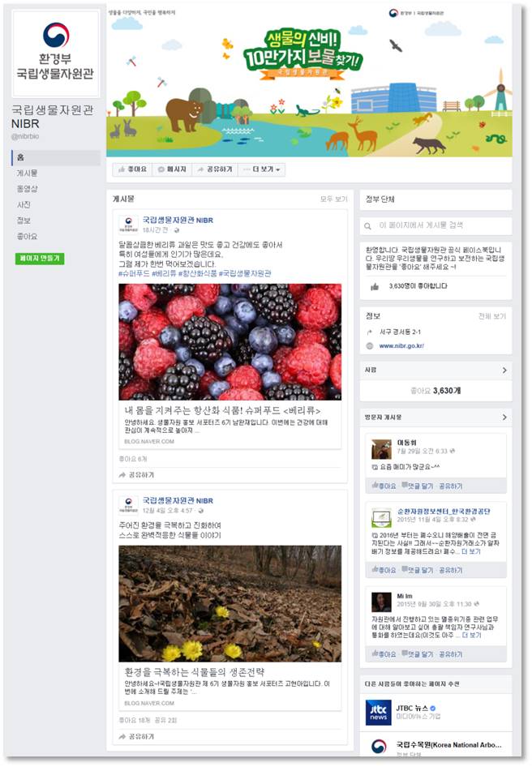Expand the 방문자 게시물 section arrow

point(504,418)
